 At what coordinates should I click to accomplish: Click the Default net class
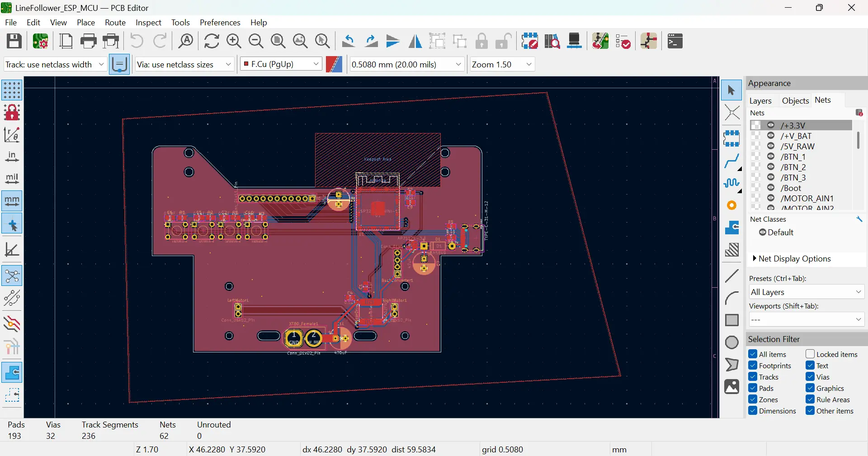tap(780, 232)
